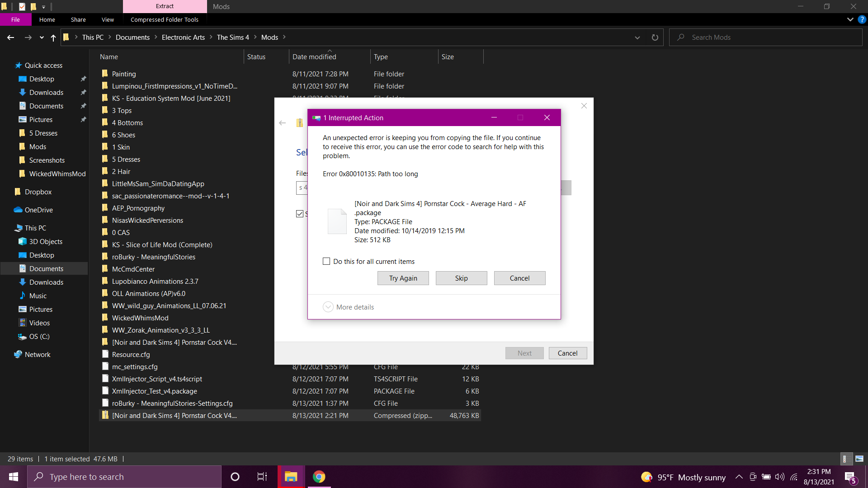Expand the ribbon with the chevron

850,19
